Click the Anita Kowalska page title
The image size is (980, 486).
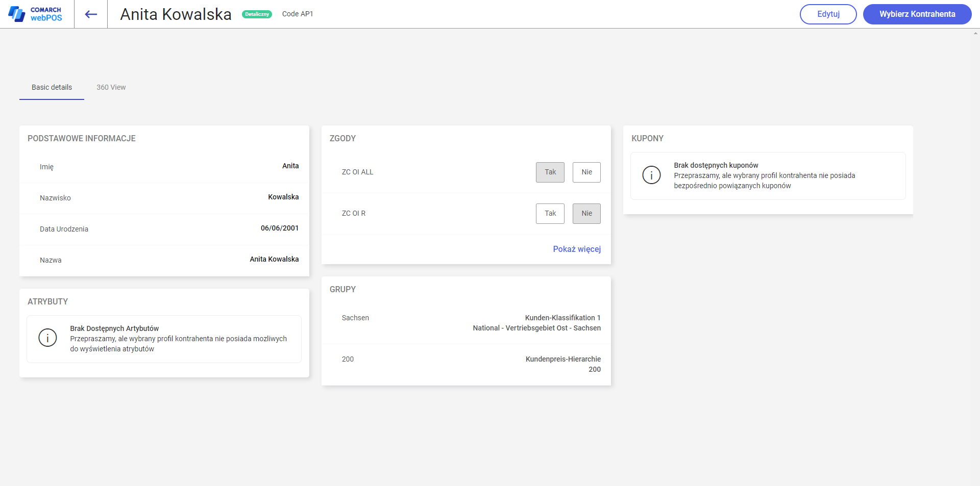[x=176, y=14]
